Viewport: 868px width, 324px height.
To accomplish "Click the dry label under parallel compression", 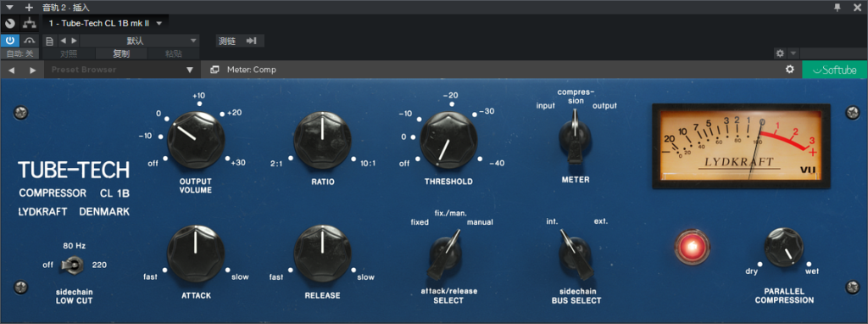I will (x=751, y=271).
